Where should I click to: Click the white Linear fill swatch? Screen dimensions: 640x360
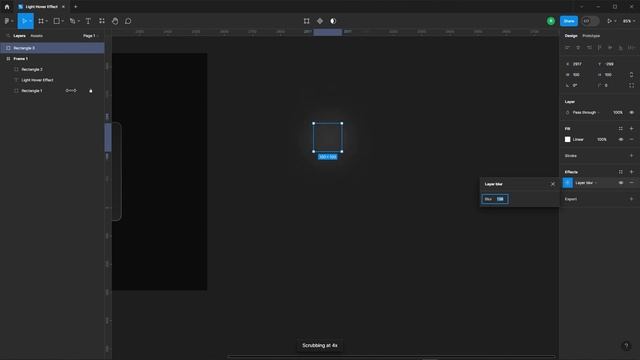[567, 140]
